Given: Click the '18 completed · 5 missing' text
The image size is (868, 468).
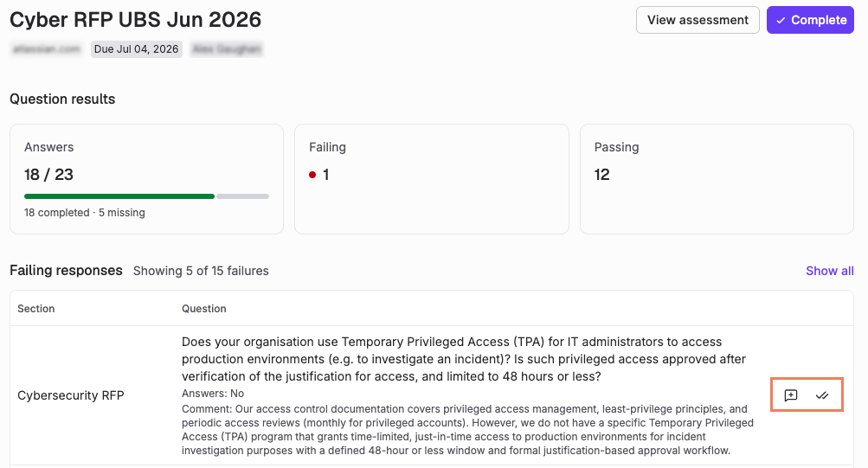Looking at the screenshot, I should pos(85,213).
